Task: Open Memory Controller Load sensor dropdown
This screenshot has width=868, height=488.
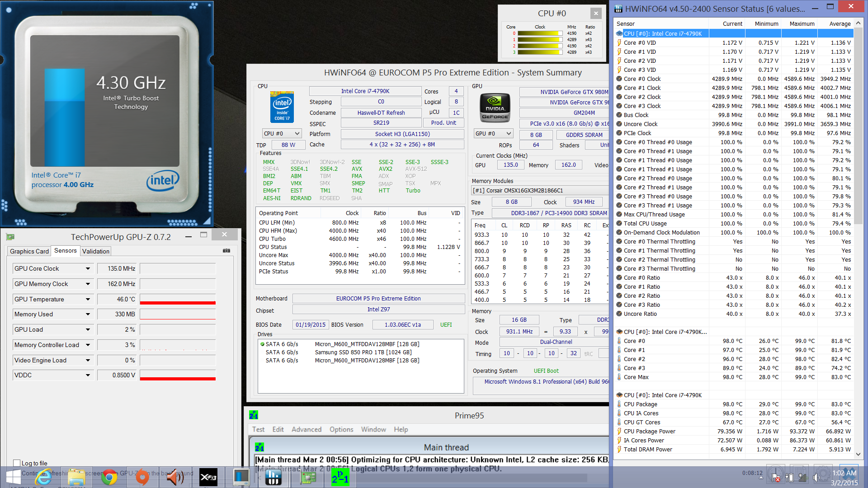Action: point(88,345)
